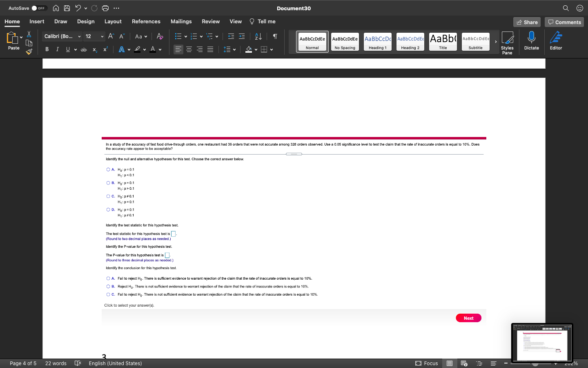The image size is (588, 368).
Task: Open Paste options dropdown arrow
Action: pos(21,38)
